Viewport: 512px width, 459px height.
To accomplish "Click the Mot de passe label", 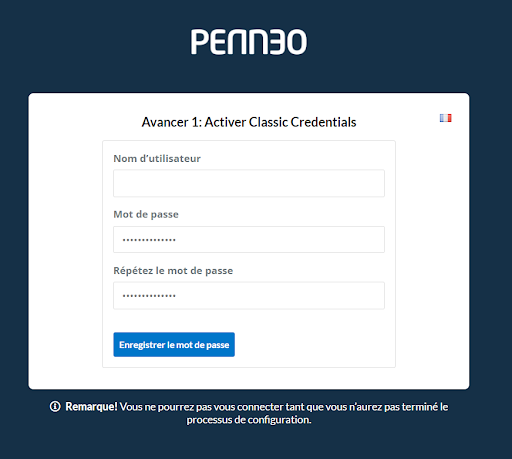I will [146, 214].
